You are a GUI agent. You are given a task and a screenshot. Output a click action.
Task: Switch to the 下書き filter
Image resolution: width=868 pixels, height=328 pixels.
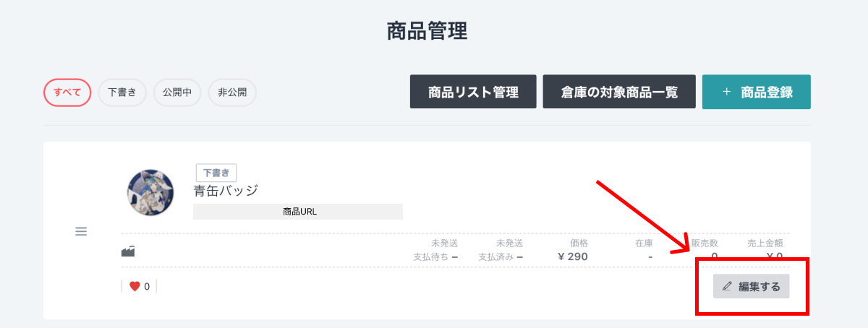(x=122, y=92)
